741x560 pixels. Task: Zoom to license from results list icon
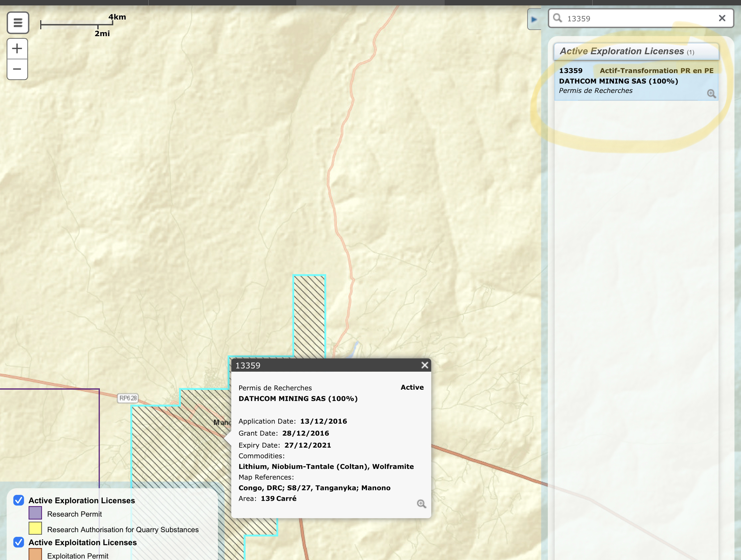(711, 94)
